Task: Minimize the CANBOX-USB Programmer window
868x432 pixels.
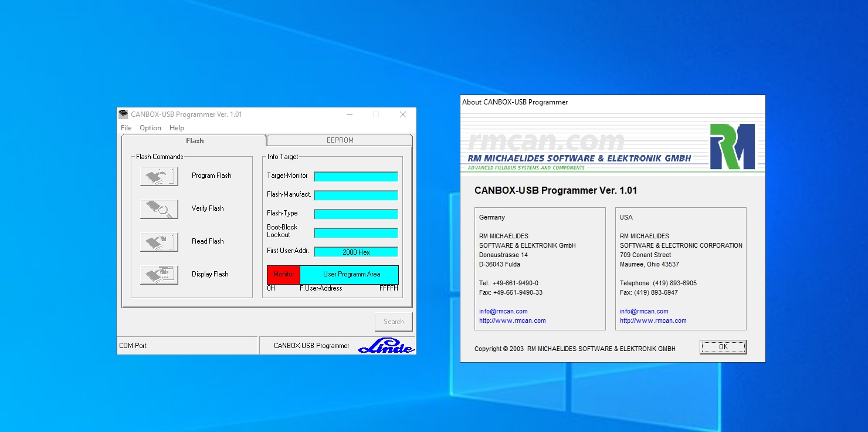Action: click(x=350, y=114)
